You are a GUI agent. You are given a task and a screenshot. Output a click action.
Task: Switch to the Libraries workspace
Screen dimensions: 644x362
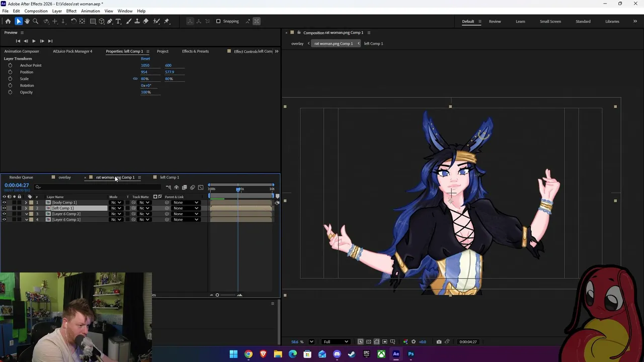pos(612,22)
